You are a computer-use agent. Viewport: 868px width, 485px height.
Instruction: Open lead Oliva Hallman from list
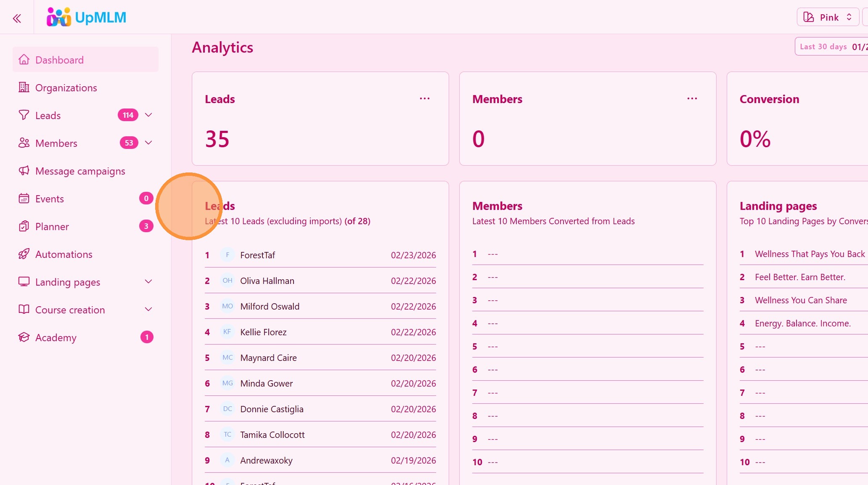267,281
